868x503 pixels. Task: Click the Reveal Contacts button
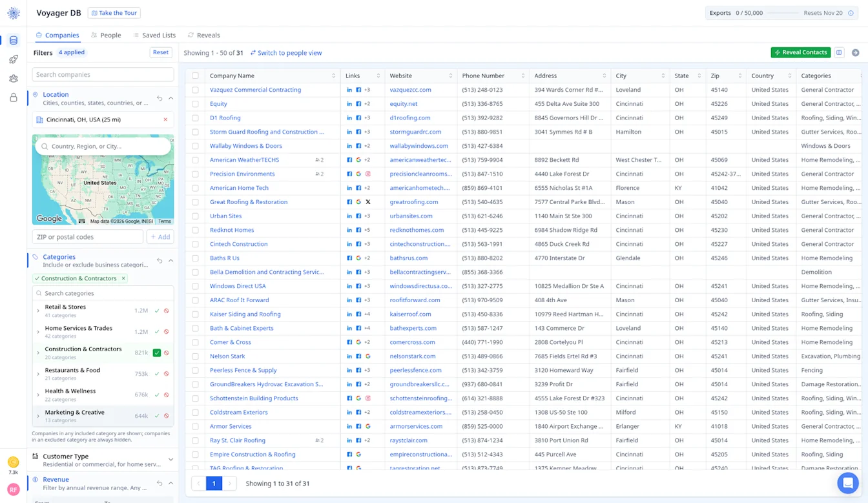801,52
